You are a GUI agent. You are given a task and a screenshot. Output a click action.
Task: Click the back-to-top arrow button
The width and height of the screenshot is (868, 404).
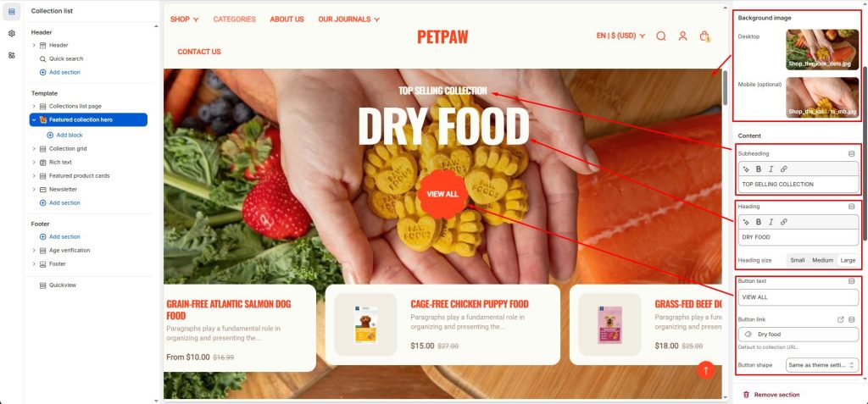click(x=706, y=369)
